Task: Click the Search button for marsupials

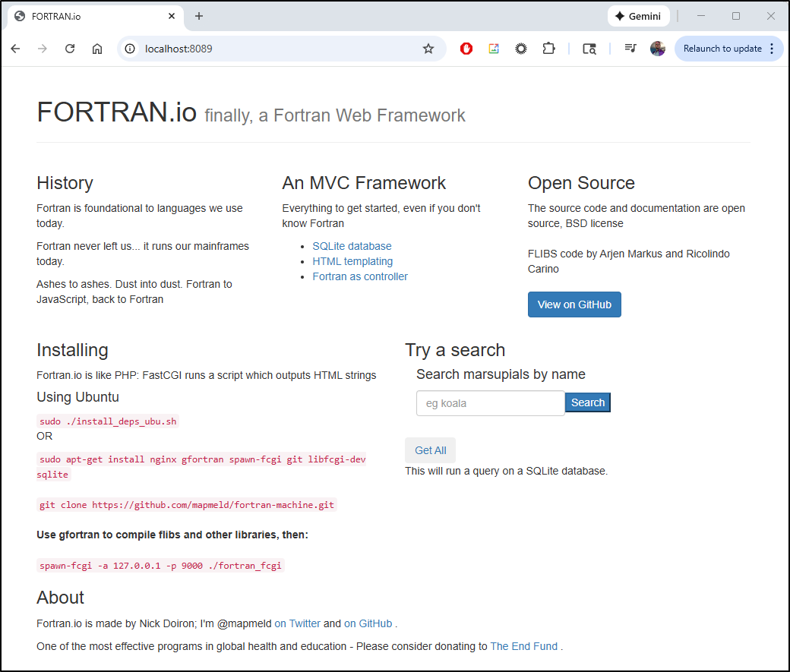Action: tap(587, 402)
